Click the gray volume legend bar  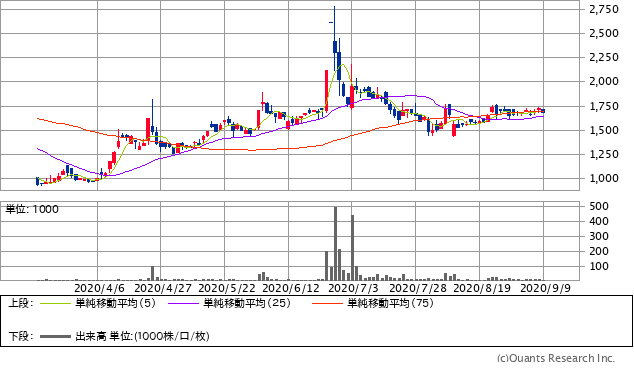pyautogui.click(x=55, y=337)
